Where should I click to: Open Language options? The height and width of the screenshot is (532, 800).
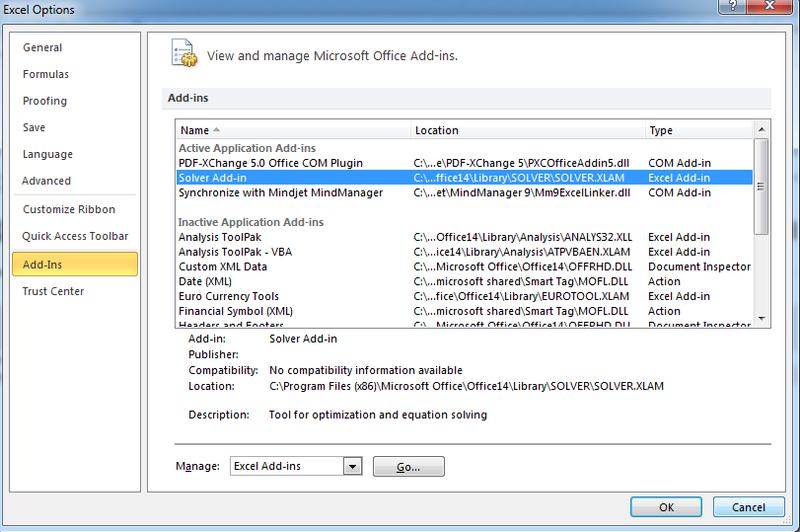point(47,154)
